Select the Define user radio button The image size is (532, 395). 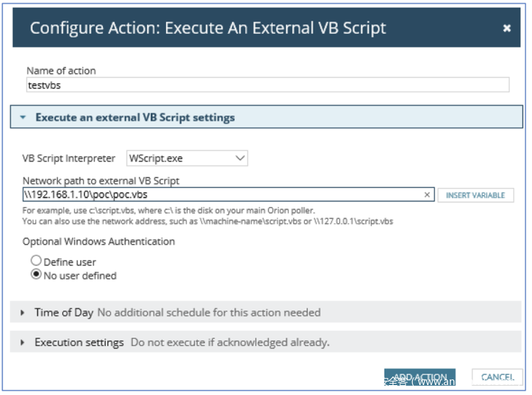36,261
